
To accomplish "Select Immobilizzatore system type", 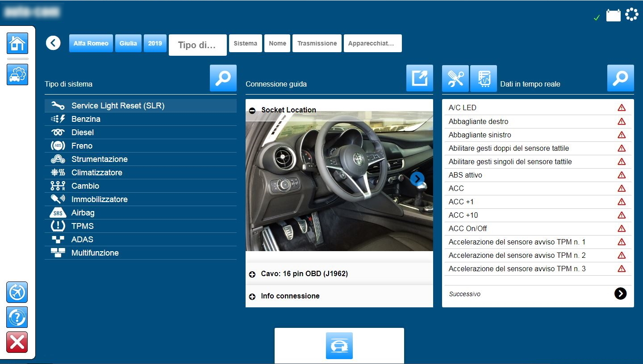I will 141,199.
